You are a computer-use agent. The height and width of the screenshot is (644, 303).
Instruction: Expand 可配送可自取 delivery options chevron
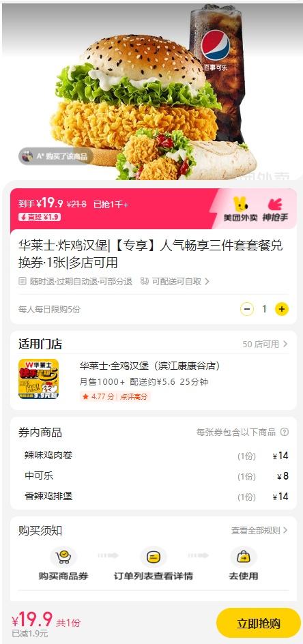tap(207, 281)
